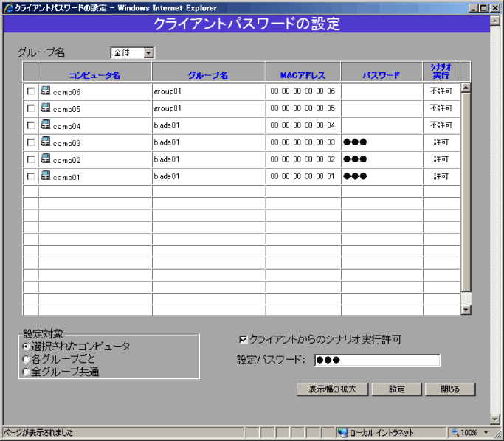Click the local intranet zone icon

click(x=342, y=433)
